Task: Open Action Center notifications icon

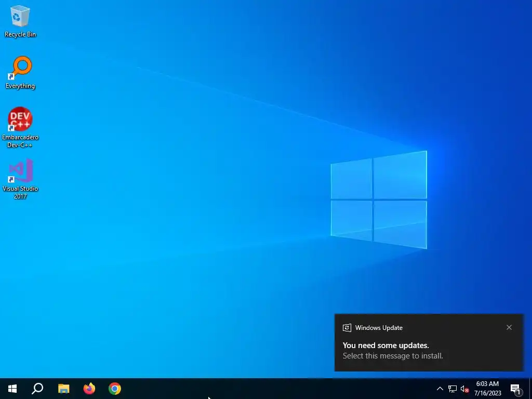Action: (x=516, y=389)
